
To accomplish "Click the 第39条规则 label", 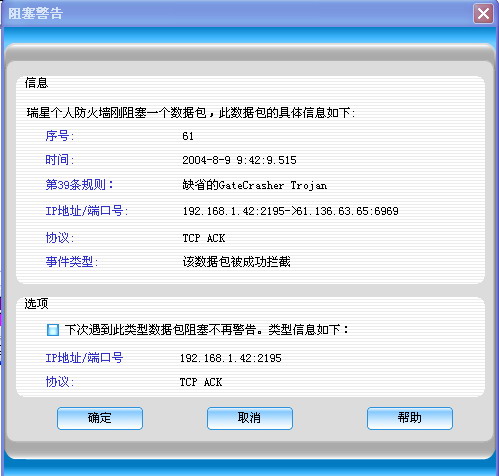I will [x=79, y=185].
